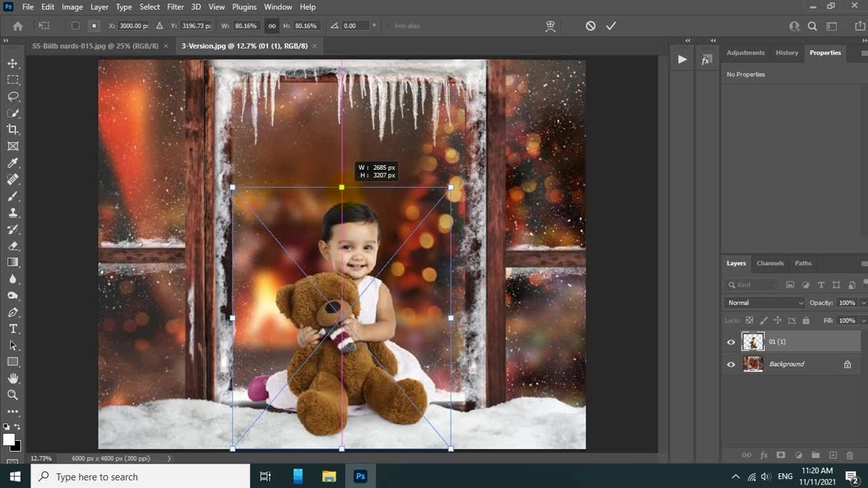Viewport: 868px width, 488px height.
Task: Open the layer Fill dropdown
Action: pos(863,321)
